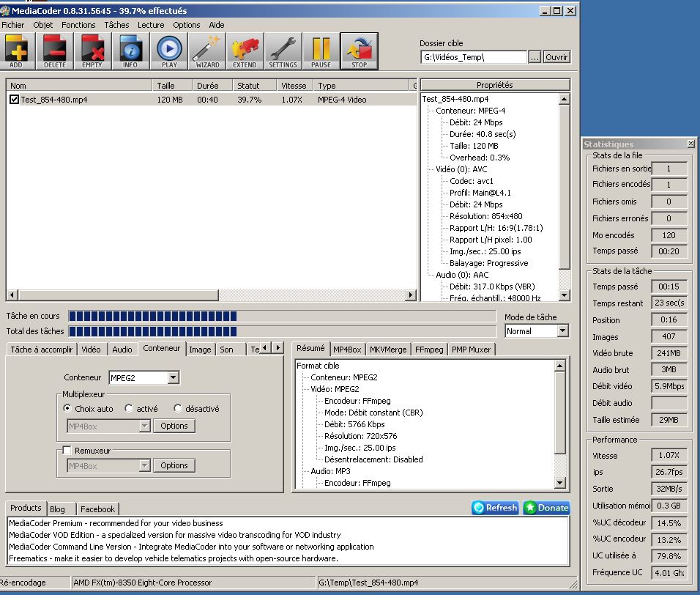
Task: Click the Donate button
Action: click(x=546, y=508)
